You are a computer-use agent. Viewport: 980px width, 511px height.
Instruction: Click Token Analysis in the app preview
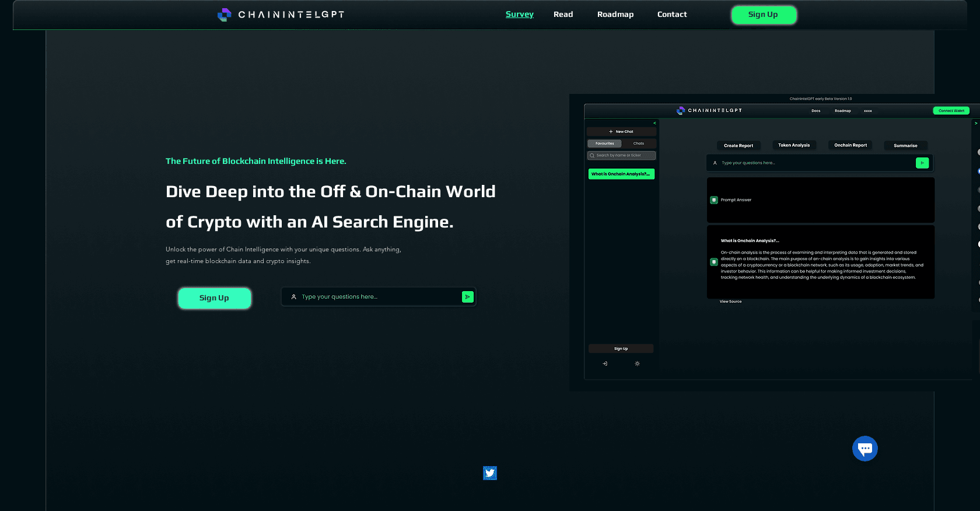(794, 145)
